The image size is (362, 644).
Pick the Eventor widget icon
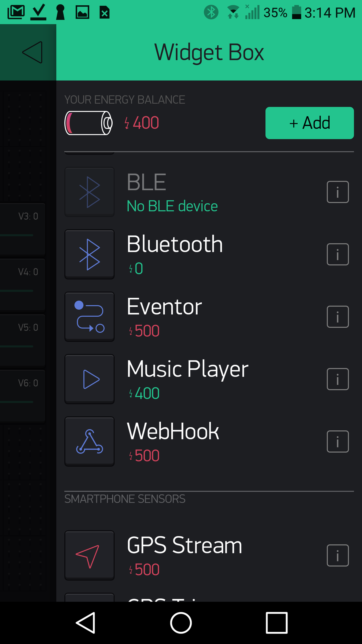click(x=90, y=317)
